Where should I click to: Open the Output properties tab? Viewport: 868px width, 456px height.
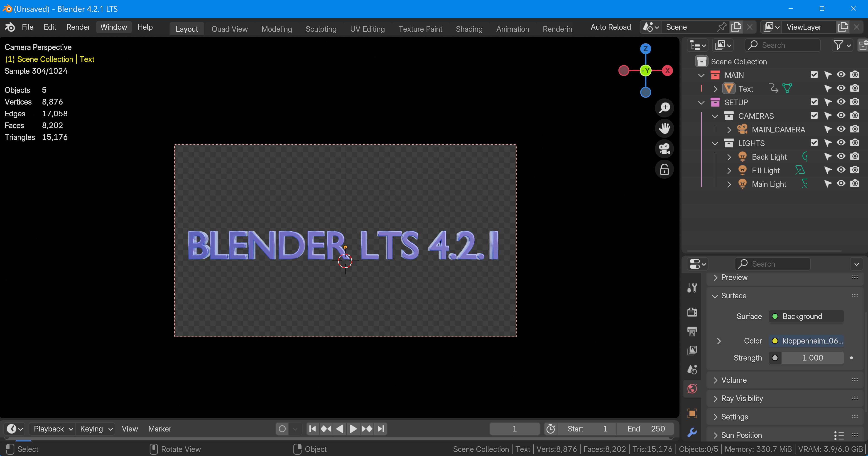(x=692, y=331)
